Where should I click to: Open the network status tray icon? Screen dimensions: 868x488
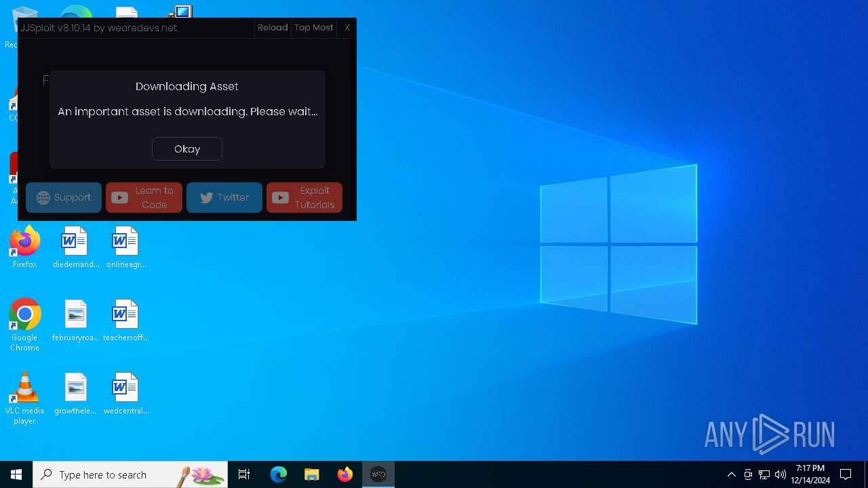[764, 474]
